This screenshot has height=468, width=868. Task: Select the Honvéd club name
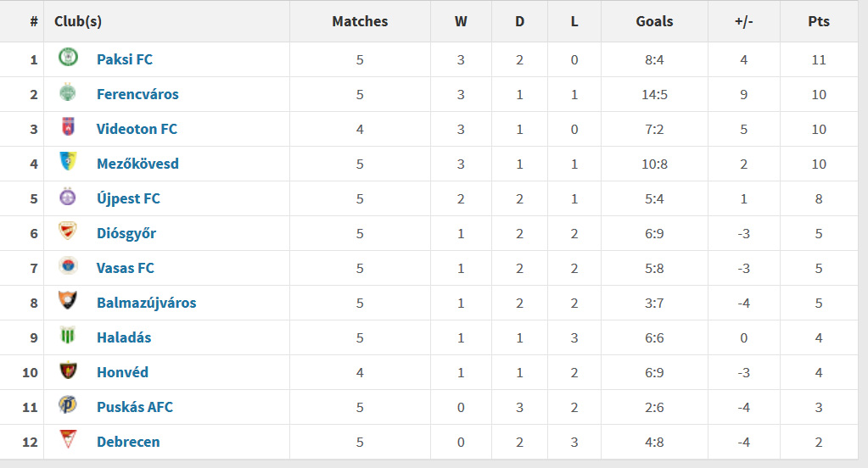tap(122, 372)
